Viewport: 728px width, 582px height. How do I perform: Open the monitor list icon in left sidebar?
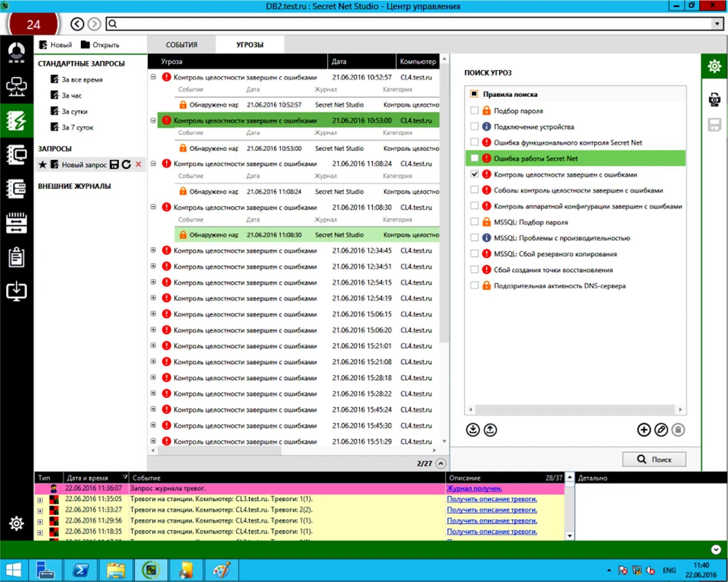(16, 155)
